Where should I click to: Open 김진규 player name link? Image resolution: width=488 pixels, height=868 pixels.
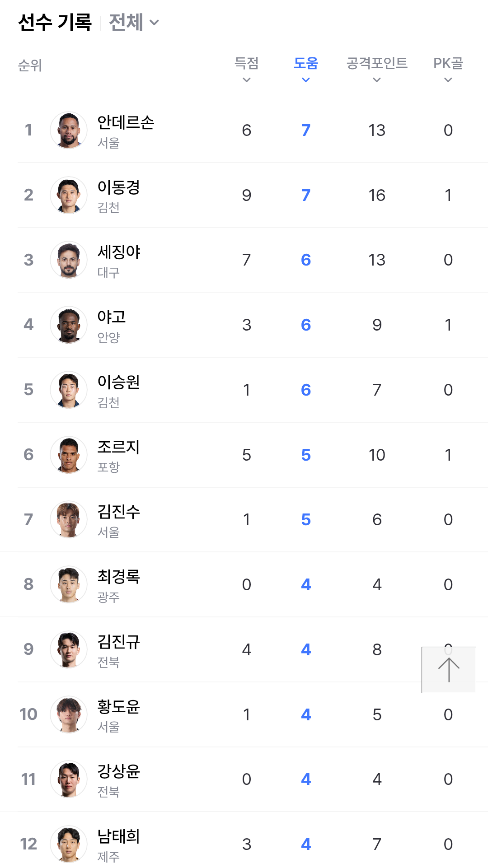118,641
